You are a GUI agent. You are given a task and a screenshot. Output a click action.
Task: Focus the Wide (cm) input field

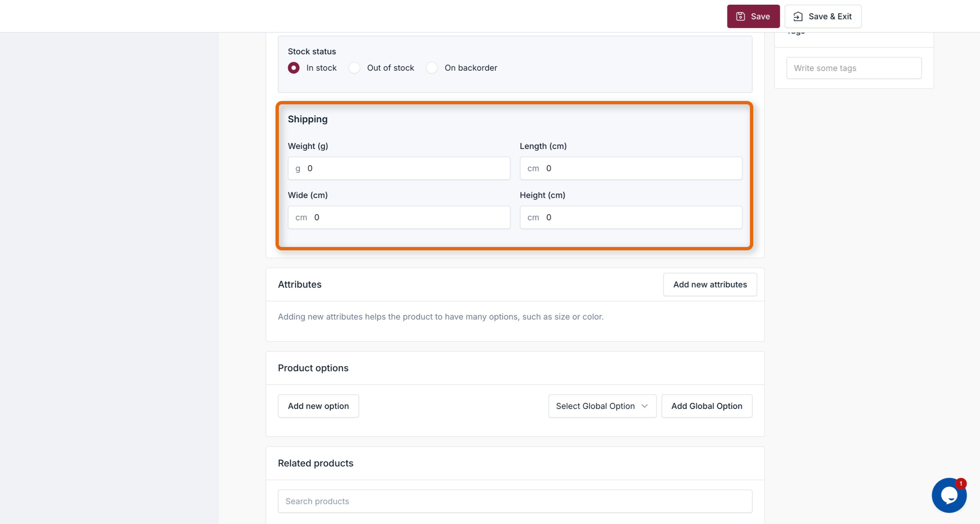pyautogui.click(x=399, y=217)
